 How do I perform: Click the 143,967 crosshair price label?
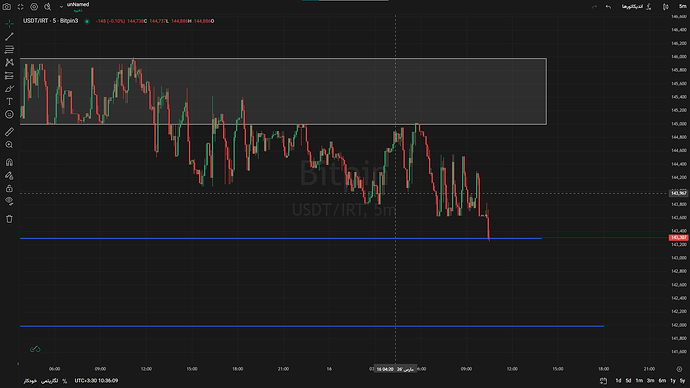[x=679, y=193]
